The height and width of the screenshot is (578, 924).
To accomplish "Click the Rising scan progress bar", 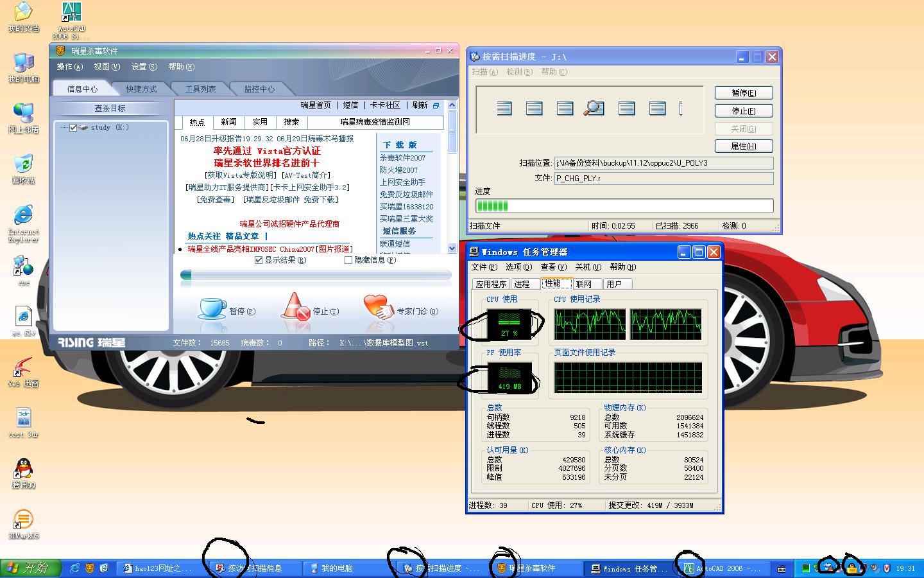I will (x=316, y=276).
